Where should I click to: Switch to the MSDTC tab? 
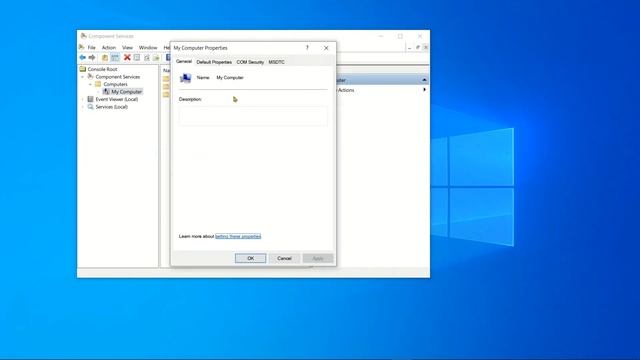coord(276,62)
